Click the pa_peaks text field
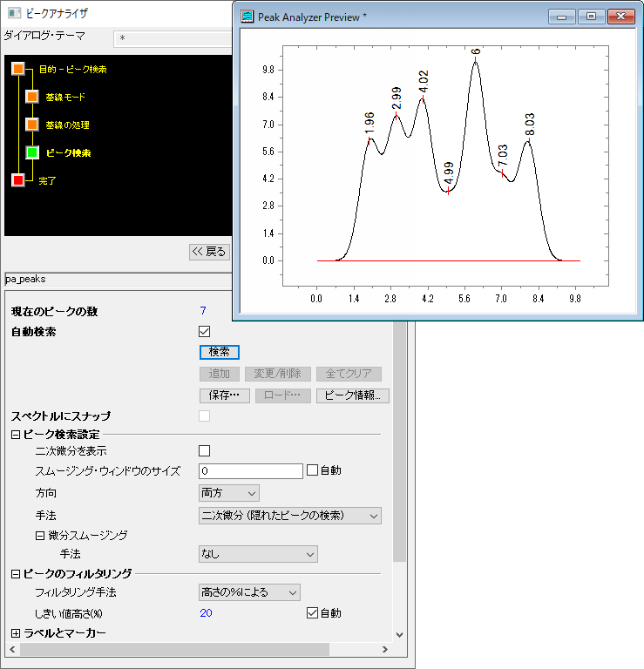Image resolution: width=644 pixels, height=669 pixels. click(119, 279)
